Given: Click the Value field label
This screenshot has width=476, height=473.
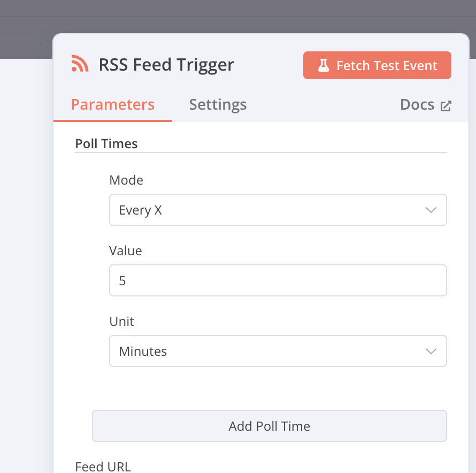Looking at the screenshot, I should (x=126, y=250).
